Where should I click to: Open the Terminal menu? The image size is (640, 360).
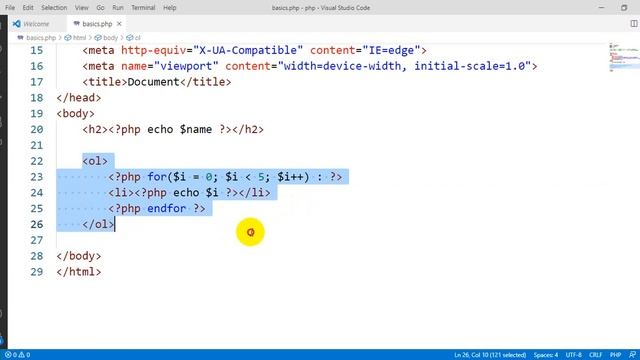[143, 7]
